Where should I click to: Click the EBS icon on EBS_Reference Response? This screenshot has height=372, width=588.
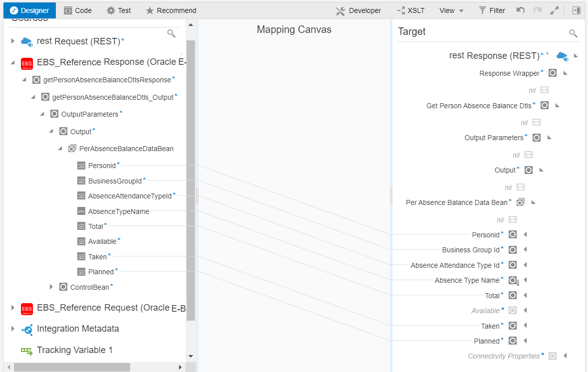click(26, 63)
